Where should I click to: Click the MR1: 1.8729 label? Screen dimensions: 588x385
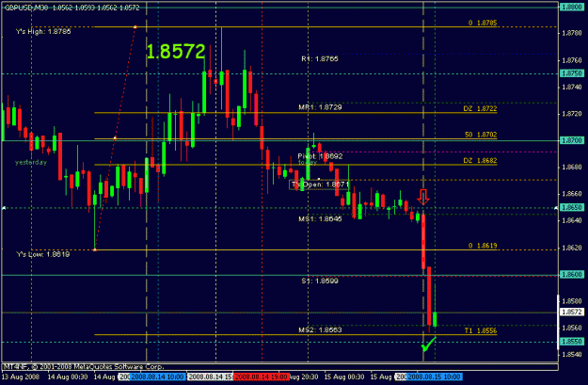click(320, 107)
